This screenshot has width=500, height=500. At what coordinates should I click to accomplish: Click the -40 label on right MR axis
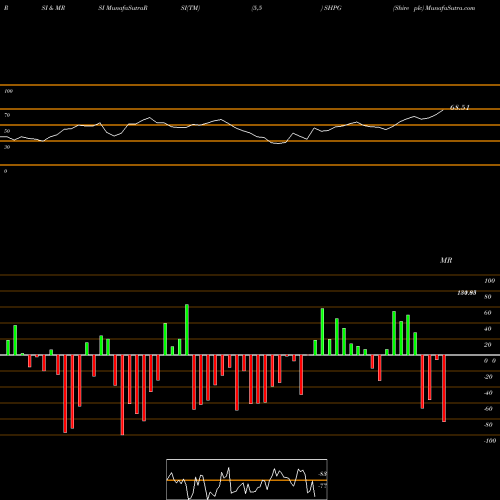(x=488, y=393)
